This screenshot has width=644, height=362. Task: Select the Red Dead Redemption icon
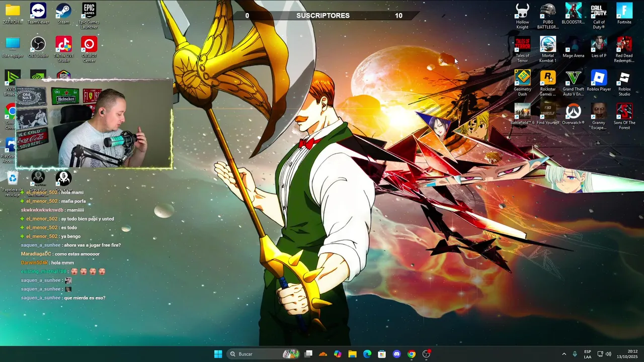tap(624, 49)
